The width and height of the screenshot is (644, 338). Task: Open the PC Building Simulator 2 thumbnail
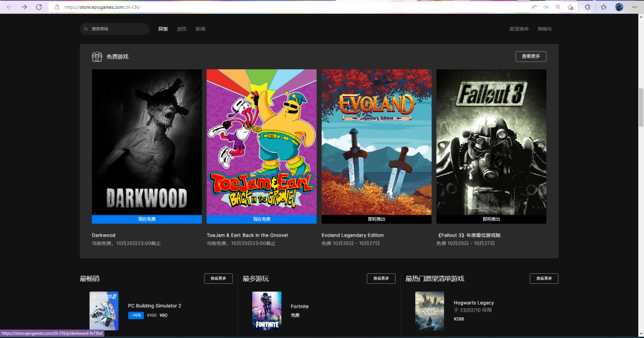point(104,311)
